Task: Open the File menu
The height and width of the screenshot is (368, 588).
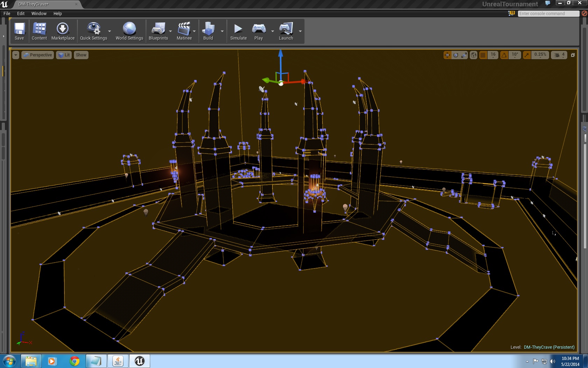Action: [7, 13]
